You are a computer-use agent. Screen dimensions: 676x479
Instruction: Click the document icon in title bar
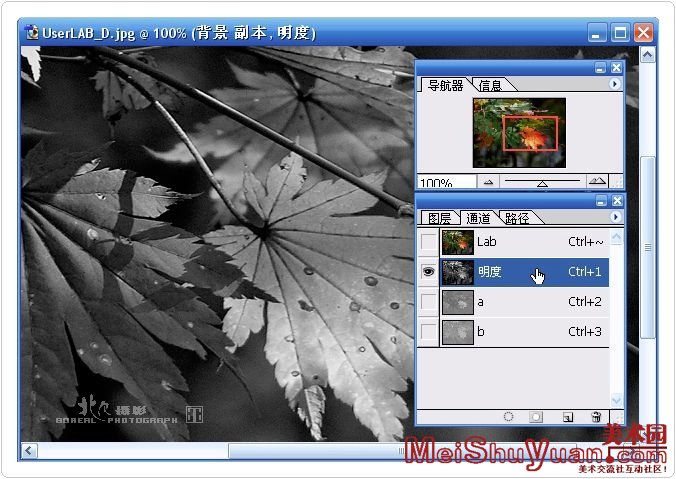(x=31, y=33)
